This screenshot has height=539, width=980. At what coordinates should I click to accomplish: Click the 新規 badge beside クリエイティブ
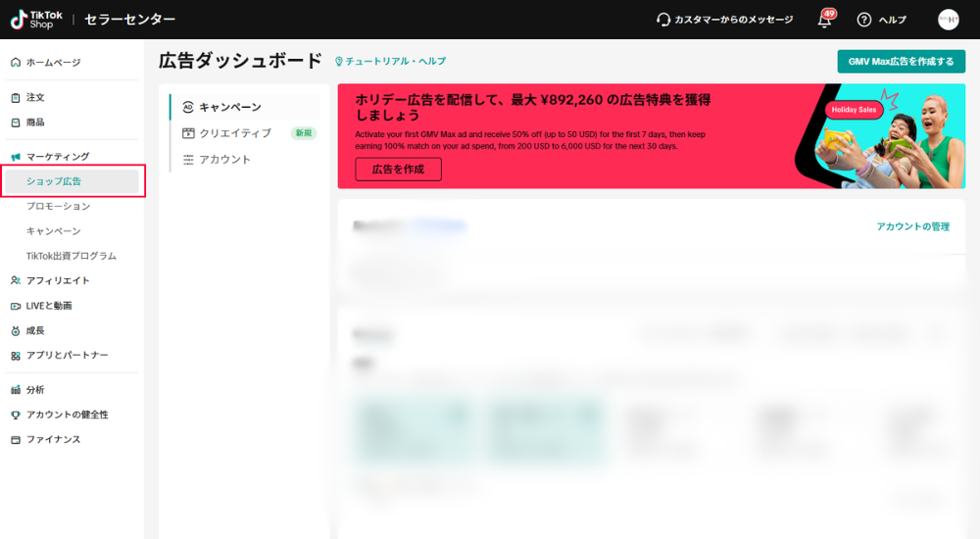point(304,133)
